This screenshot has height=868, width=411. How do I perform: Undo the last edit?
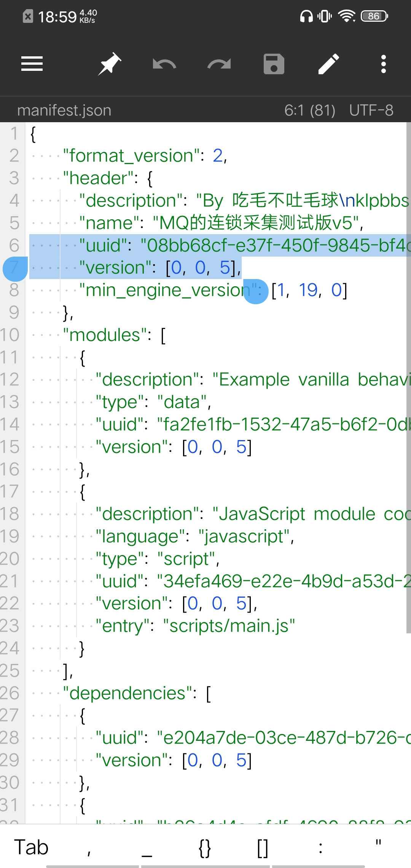coord(164,64)
